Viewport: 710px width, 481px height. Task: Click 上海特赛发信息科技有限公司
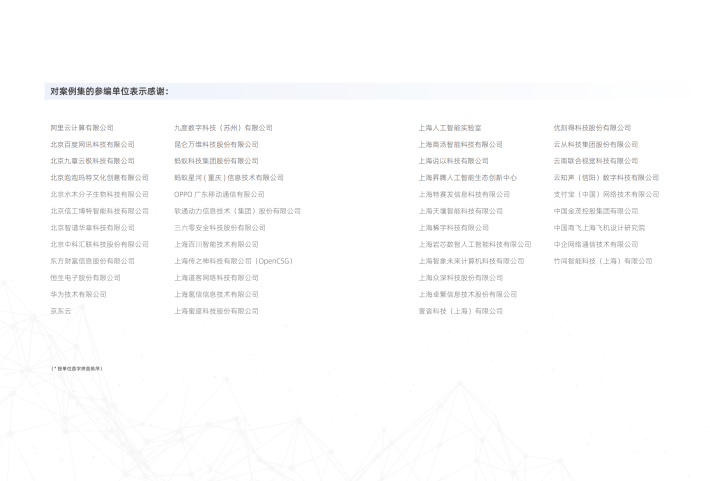pos(464,195)
